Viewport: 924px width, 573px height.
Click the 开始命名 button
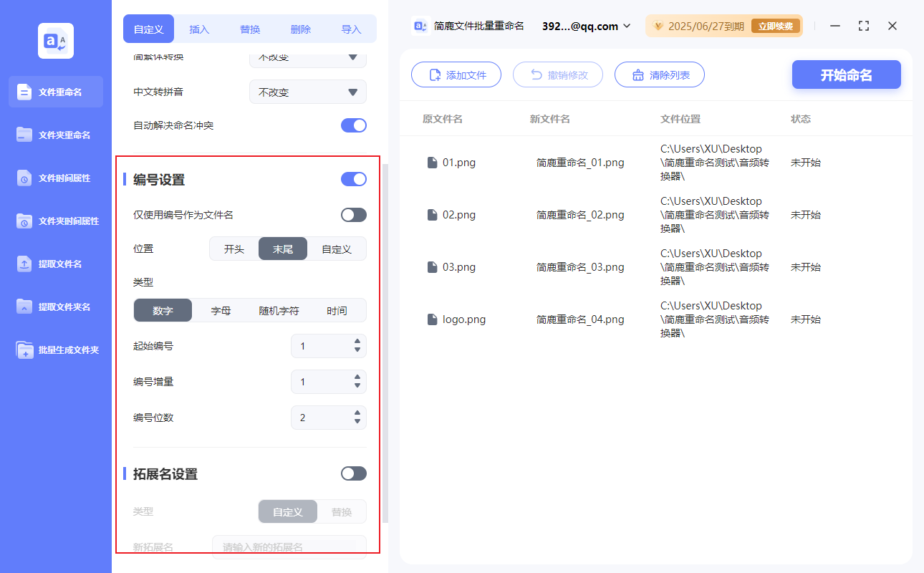tap(846, 74)
